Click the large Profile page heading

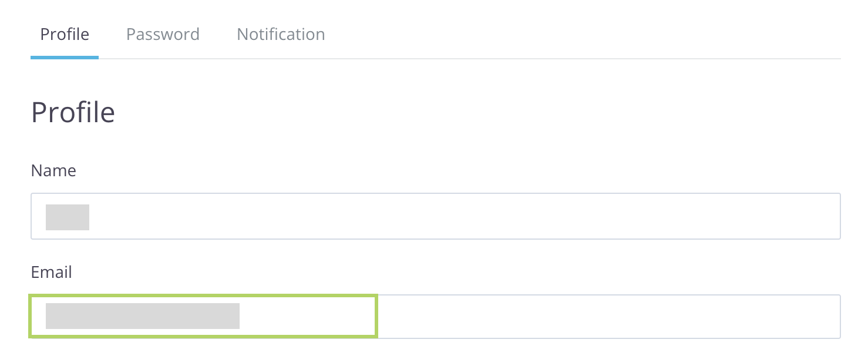point(73,112)
